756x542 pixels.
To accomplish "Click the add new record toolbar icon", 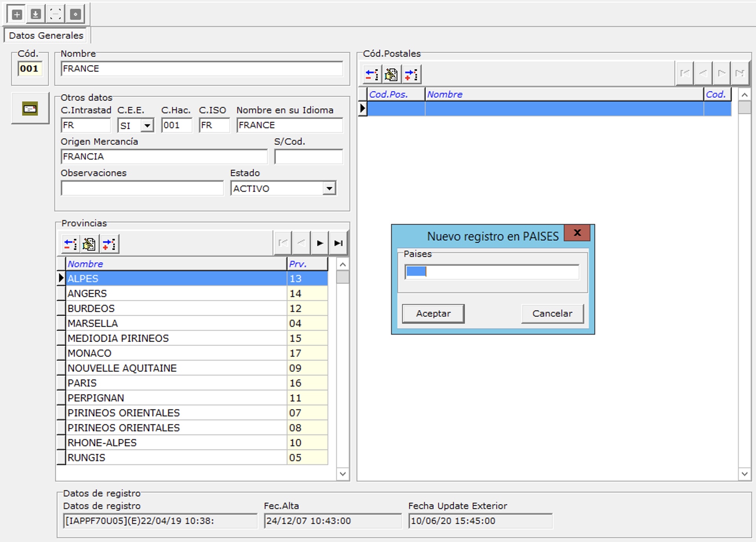I will tap(17, 15).
